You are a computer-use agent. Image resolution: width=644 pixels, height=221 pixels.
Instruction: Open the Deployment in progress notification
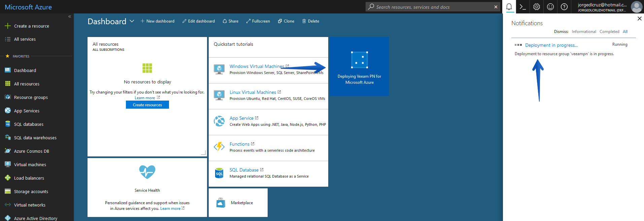[x=551, y=45]
